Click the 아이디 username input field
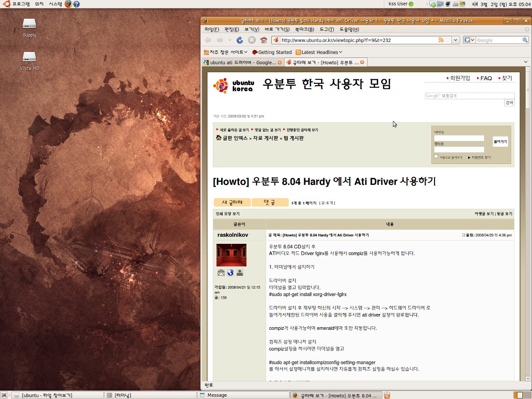 459,138
